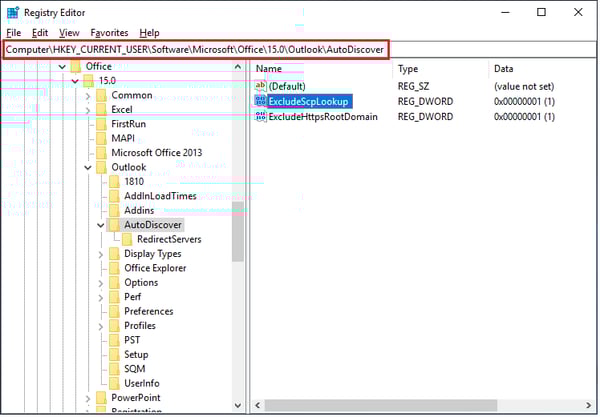Screen dimensions: 600x417
Task: Click the ExcludeScpLookup DWORD value icon
Action: (261, 101)
